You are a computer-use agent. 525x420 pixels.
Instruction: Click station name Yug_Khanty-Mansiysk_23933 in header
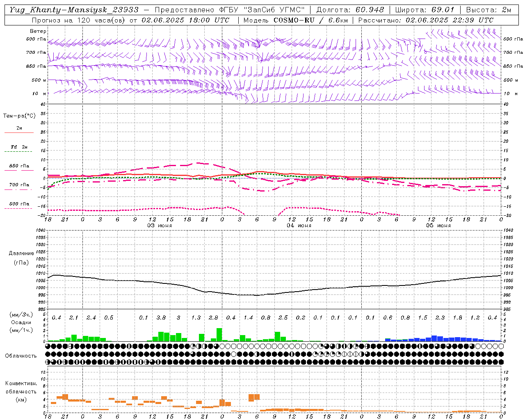click(74, 10)
